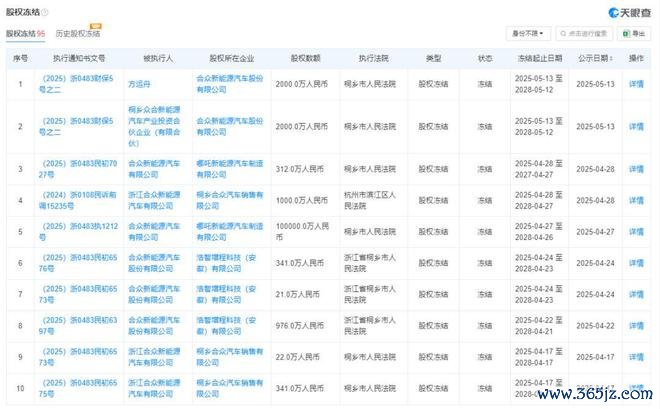The height and width of the screenshot is (409, 660).
Task: View 详情 for row 6
Action: [636, 263]
